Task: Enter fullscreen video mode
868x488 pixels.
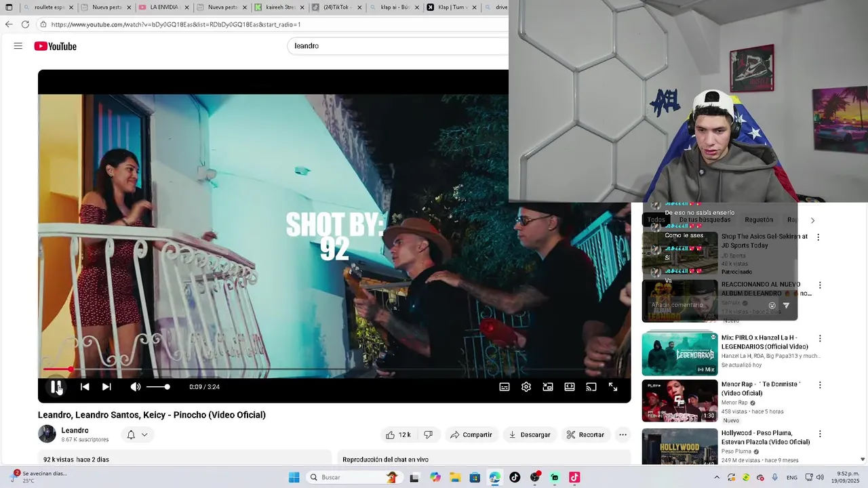Action: 613,387
